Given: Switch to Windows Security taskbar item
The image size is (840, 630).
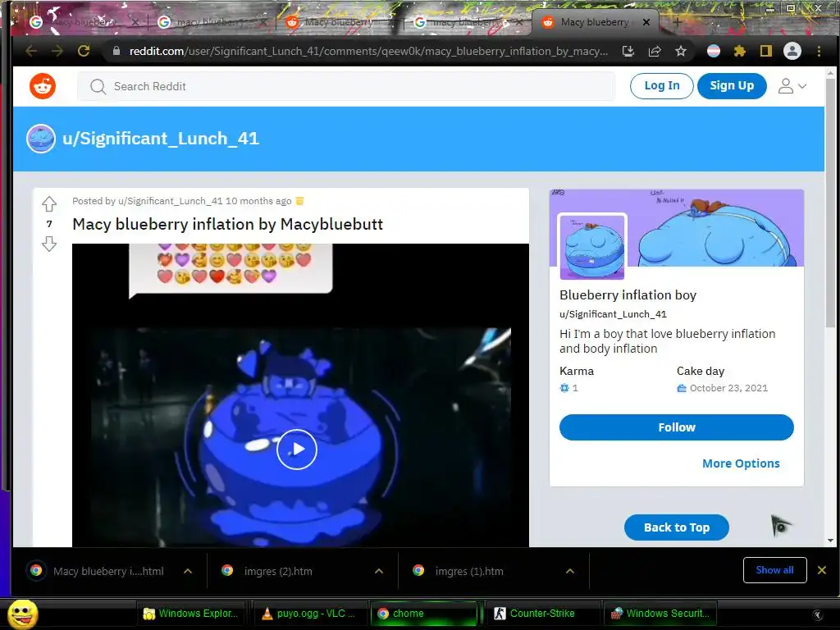Looking at the screenshot, I should pyautogui.click(x=660, y=614).
